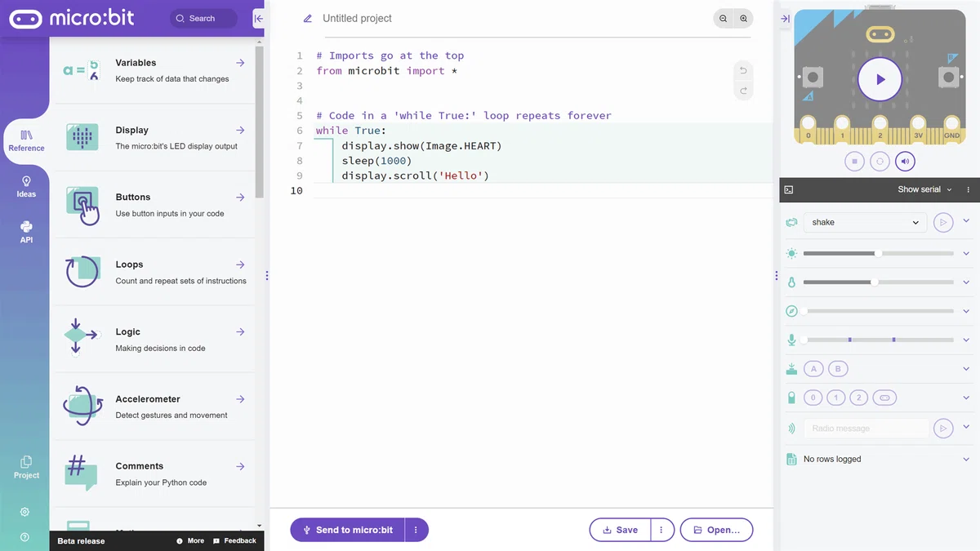Switch to the Project tab
This screenshot has height=551, width=980.
26,467
